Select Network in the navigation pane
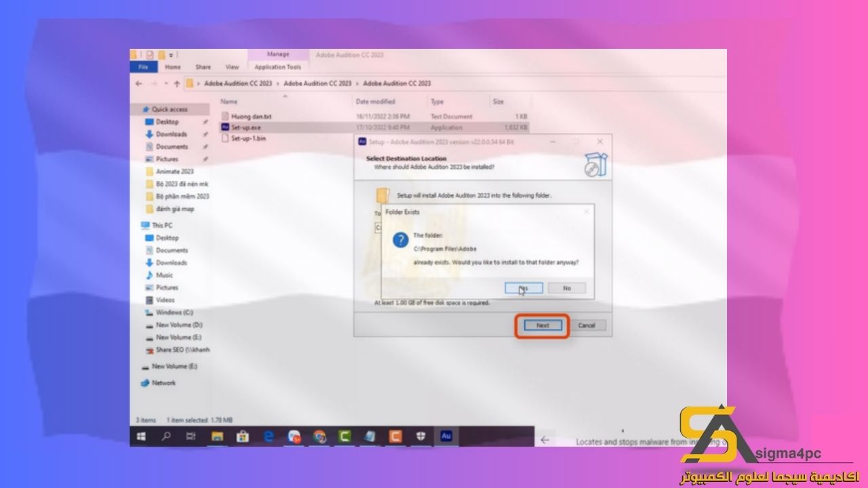Screen dimensions: 868x488 [163, 383]
